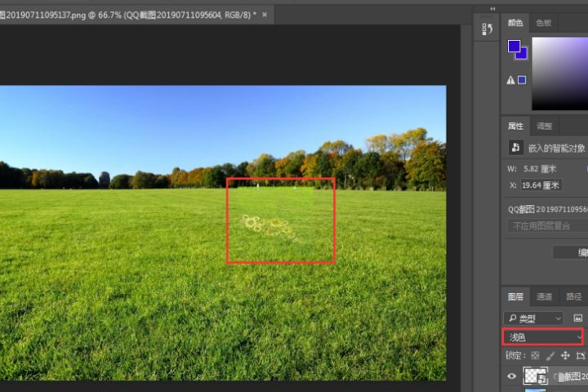Open the 不应用图层复合 dropdown

547,226
